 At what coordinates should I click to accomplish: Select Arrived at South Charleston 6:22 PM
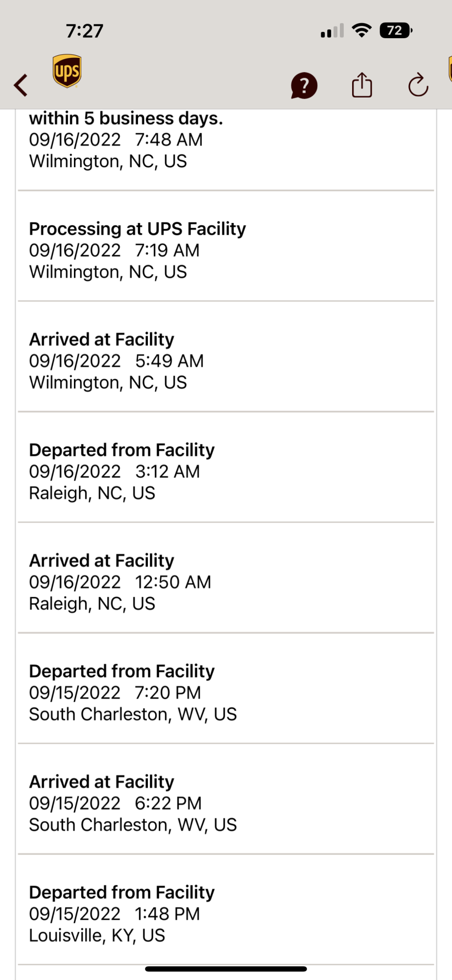tap(226, 803)
